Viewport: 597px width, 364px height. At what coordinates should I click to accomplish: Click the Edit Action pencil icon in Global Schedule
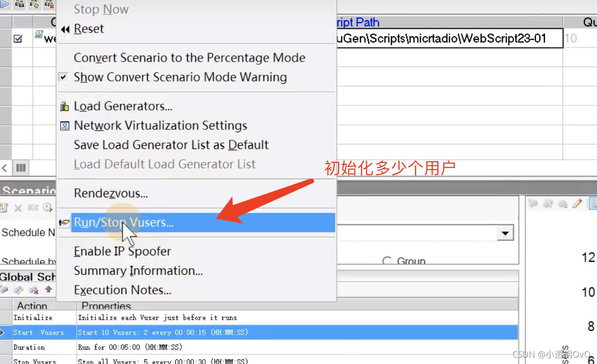click(x=19, y=290)
